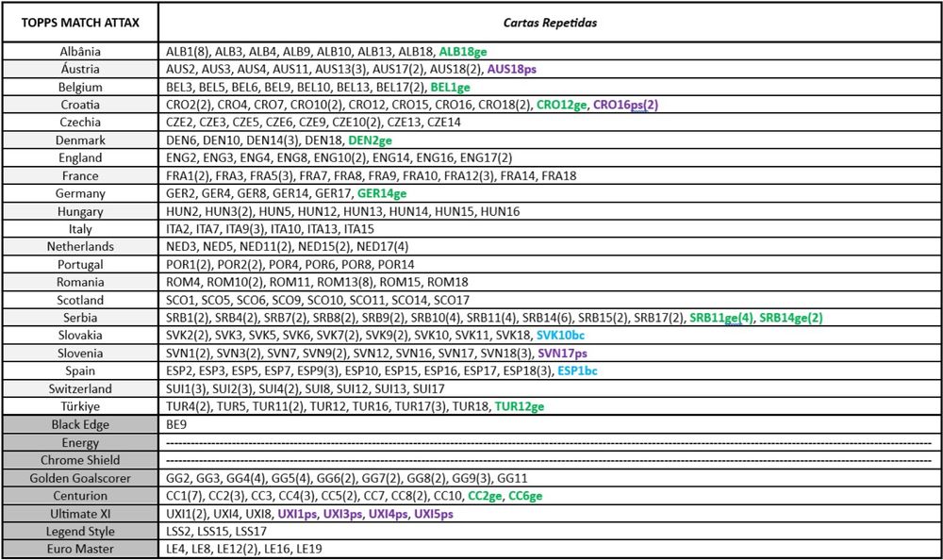
Task: Click the England row label
Action: [80, 158]
